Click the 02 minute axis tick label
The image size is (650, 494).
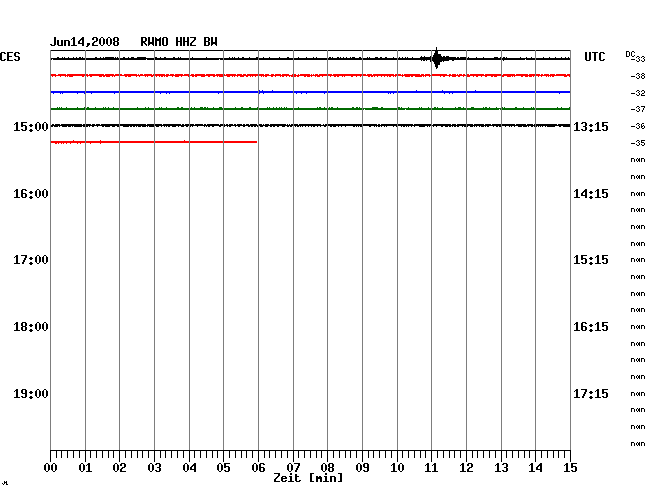(x=119, y=467)
